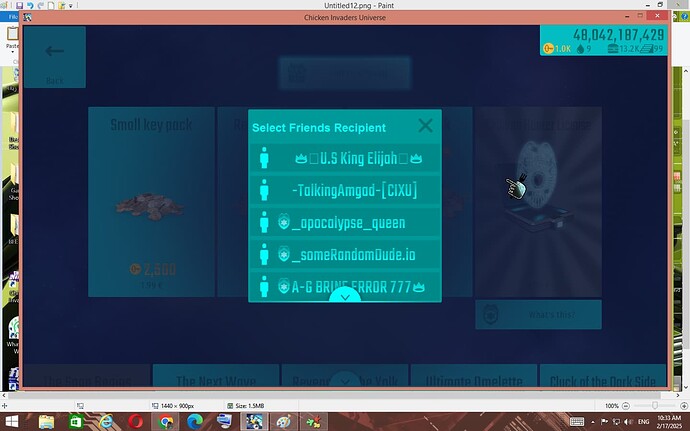Click Paint's horizontal scrollbar

(x=336, y=395)
